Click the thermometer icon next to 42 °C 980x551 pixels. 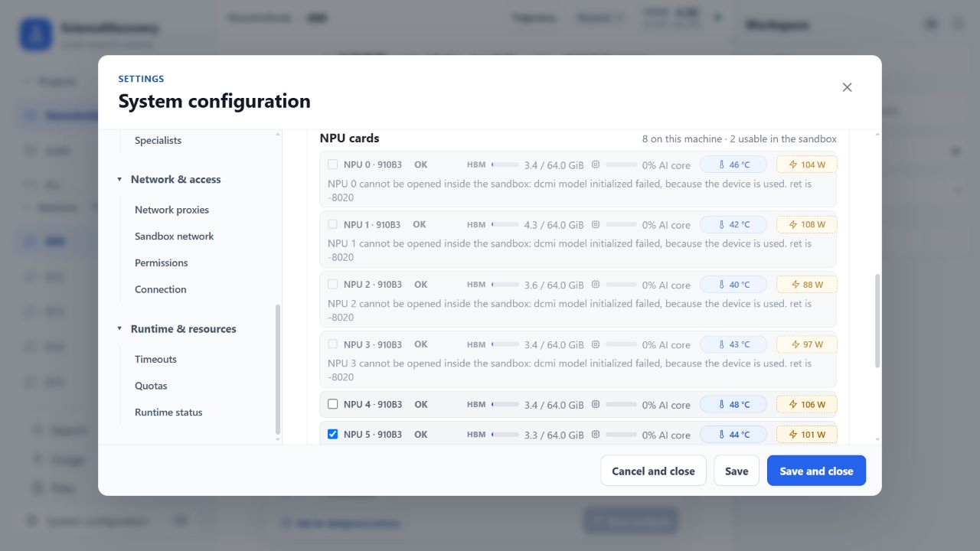point(721,224)
